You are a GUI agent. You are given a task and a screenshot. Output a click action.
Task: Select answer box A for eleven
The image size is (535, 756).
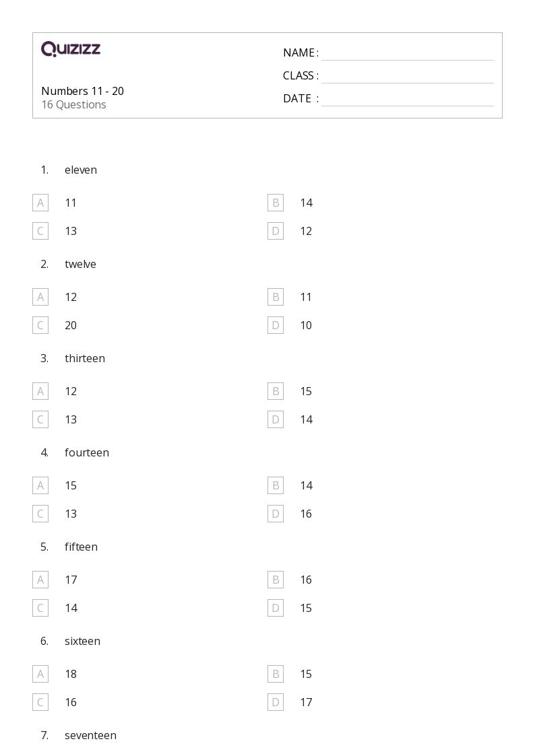coord(40,203)
